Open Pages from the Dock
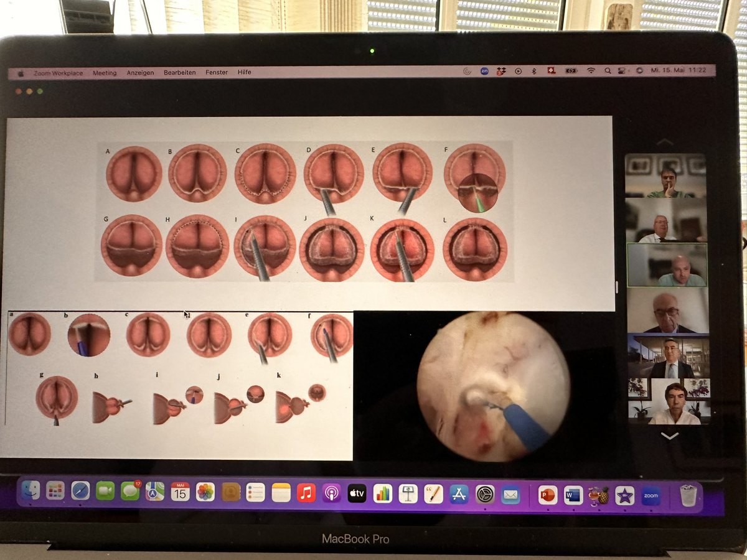 [x=433, y=494]
